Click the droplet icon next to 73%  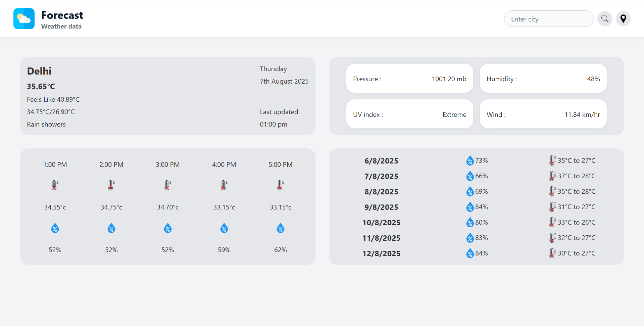(x=470, y=161)
